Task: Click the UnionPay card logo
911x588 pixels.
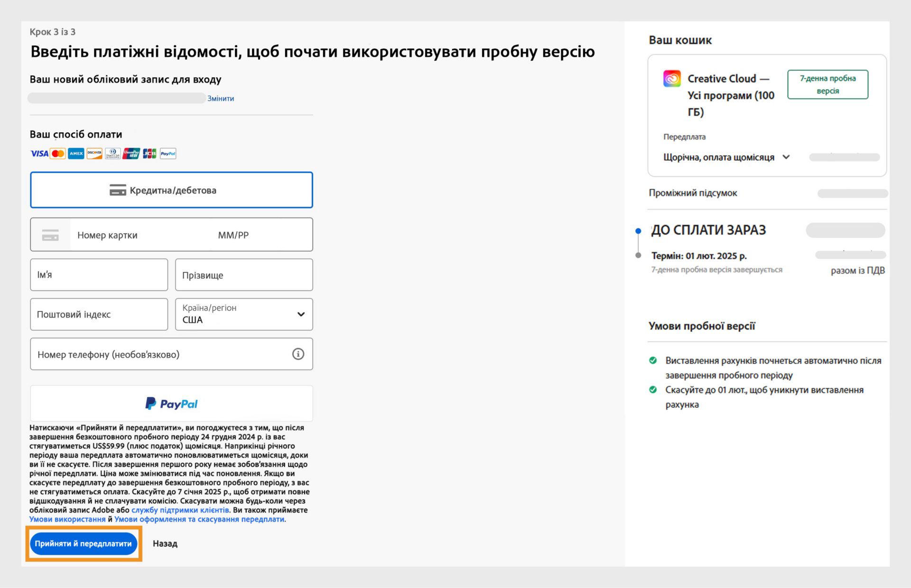Action: pos(131,154)
